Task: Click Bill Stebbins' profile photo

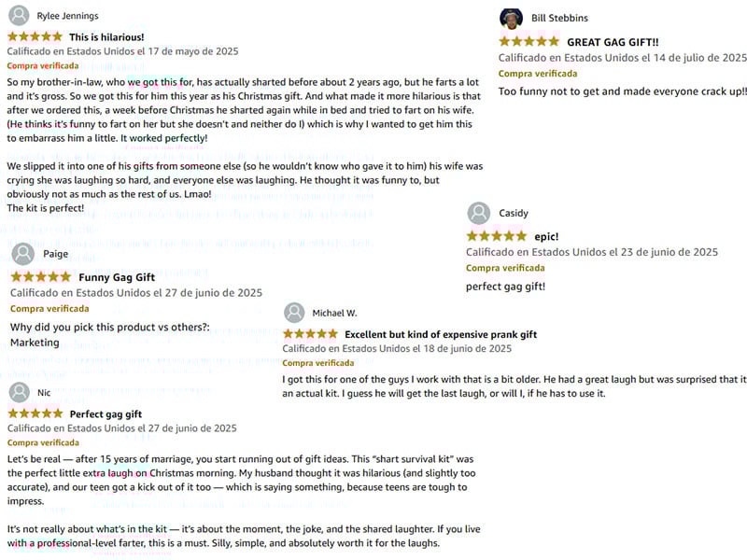Action: click(511, 19)
